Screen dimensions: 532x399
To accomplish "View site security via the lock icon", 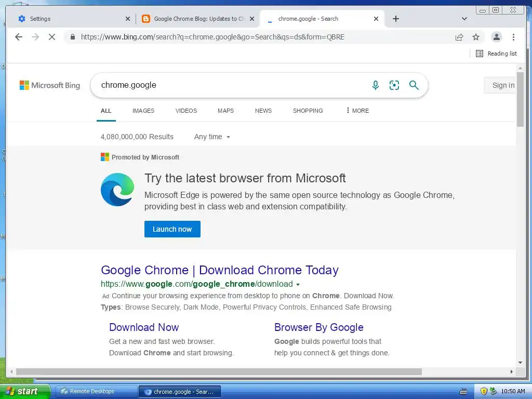I will (x=72, y=37).
